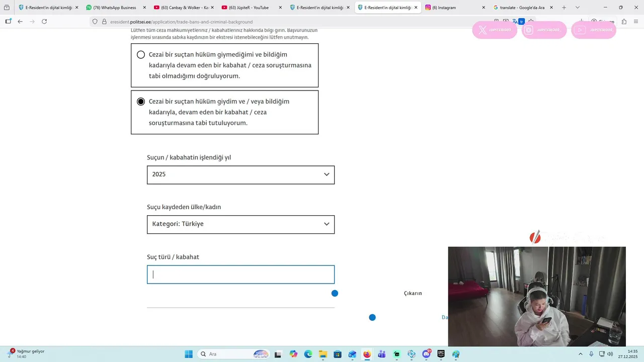Switch to the JüpiteR - YouTube tab
The height and width of the screenshot is (362, 644).
pyautogui.click(x=252, y=8)
